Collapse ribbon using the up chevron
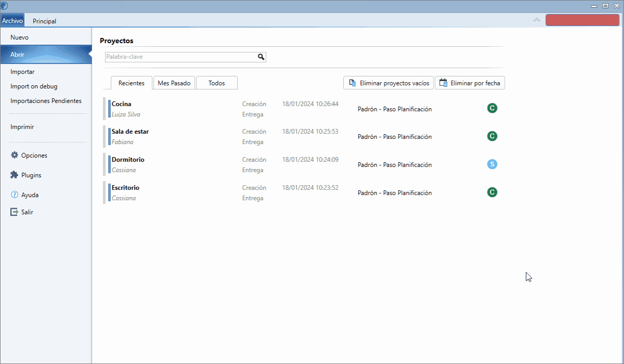 537,20
